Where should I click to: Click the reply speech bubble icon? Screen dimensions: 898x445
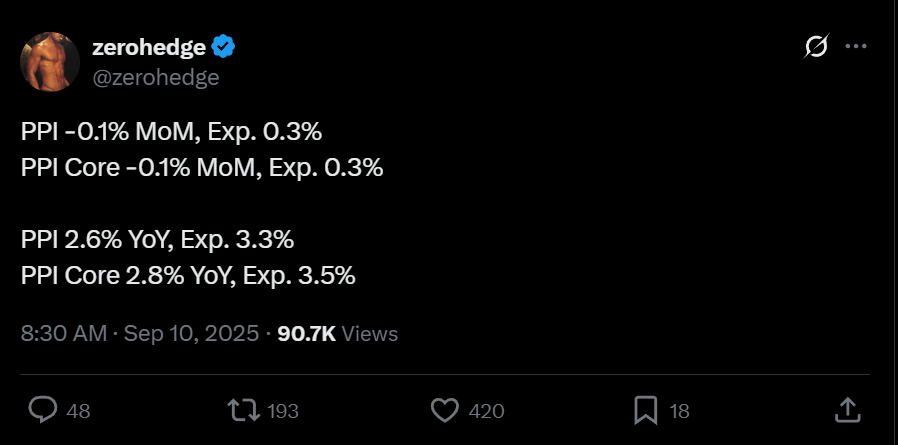42,410
